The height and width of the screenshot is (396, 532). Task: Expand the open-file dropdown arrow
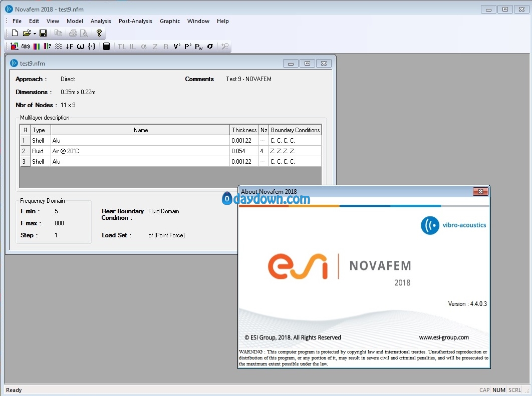[x=35, y=33]
